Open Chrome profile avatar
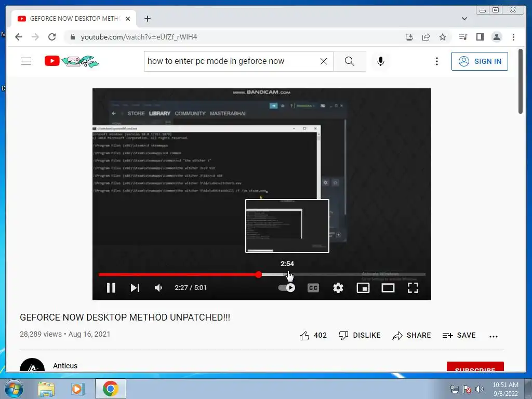532x399 pixels. pos(496,37)
